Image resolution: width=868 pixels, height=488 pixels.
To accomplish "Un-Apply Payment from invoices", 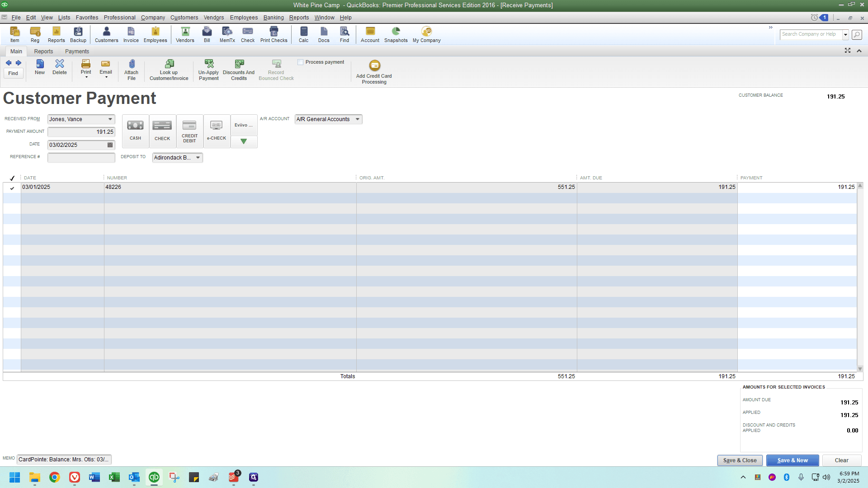I will [x=209, y=70].
